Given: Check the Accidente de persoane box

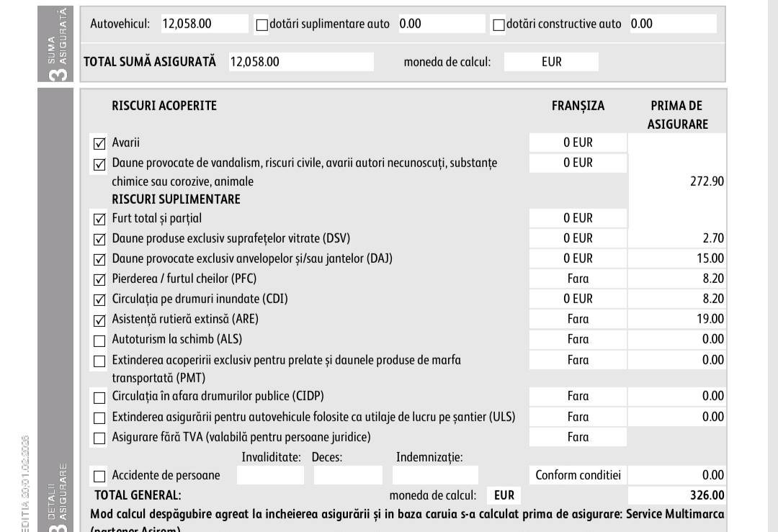Looking at the screenshot, I should tap(99, 477).
